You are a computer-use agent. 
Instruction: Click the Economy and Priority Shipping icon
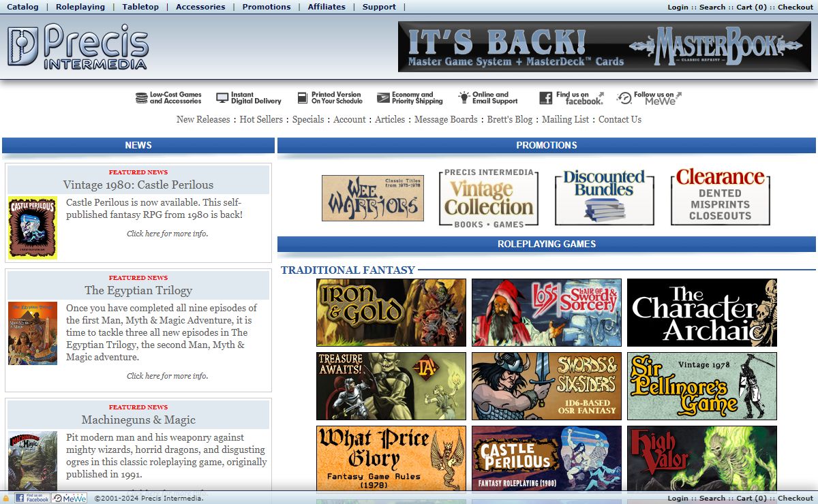coord(410,98)
